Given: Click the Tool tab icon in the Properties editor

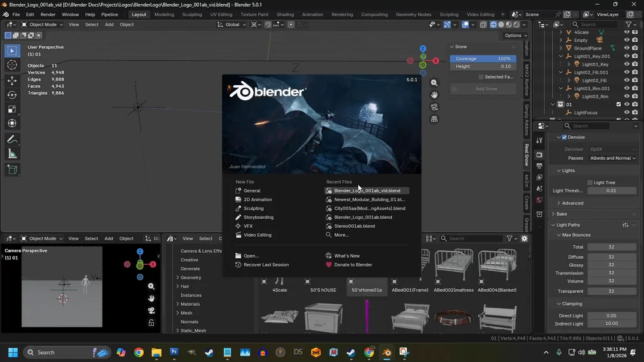Looking at the screenshot, I should click(539, 141).
